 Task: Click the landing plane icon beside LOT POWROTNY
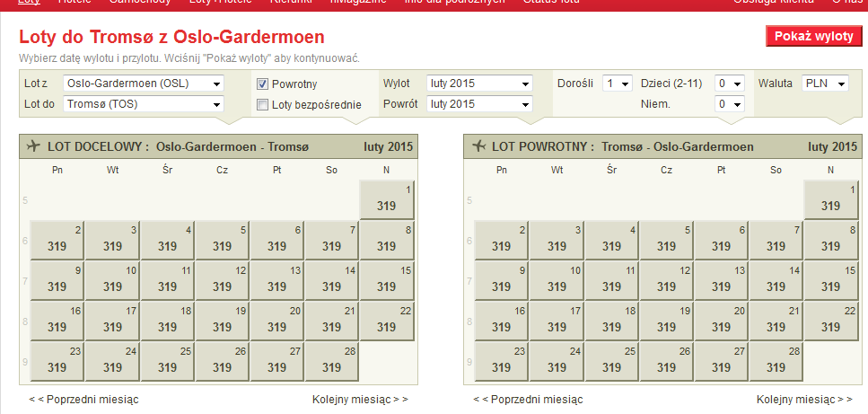478,146
